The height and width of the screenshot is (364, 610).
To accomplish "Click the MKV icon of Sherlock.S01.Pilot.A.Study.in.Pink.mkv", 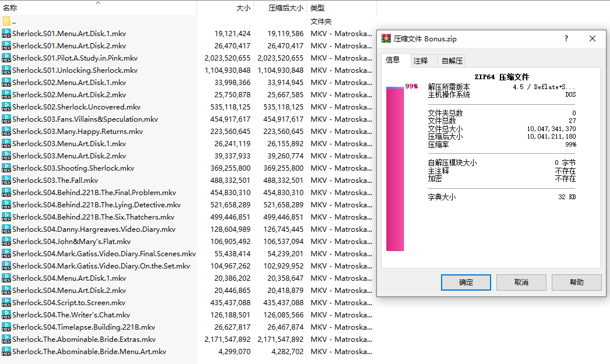I will point(6,58).
